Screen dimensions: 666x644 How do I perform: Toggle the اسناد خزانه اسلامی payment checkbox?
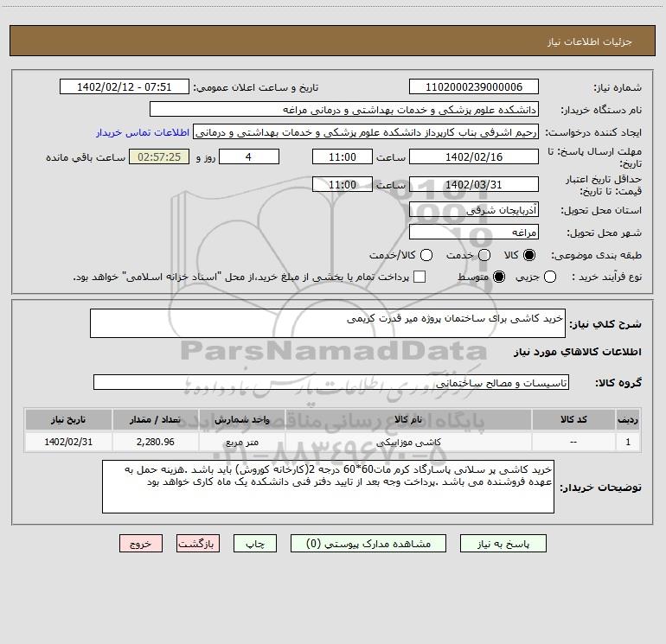[419, 277]
